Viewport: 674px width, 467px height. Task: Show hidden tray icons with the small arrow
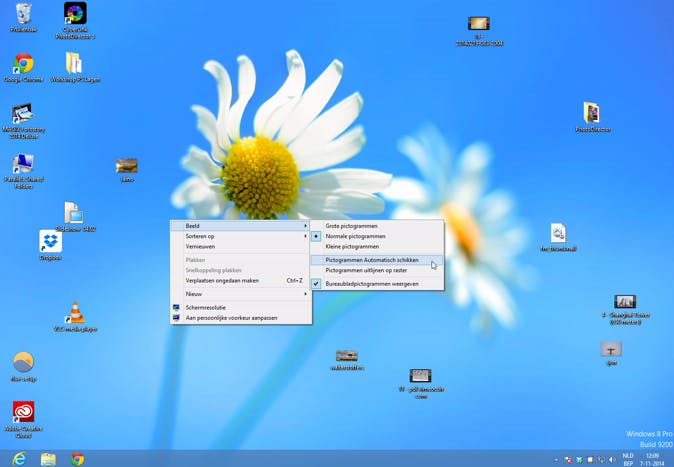[557, 460]
